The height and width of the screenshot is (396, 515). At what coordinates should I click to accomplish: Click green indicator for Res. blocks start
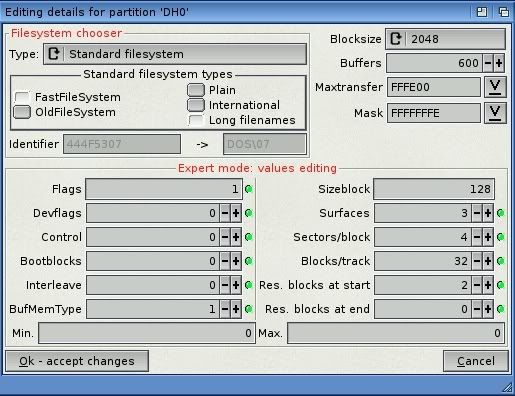click(x=500, y=285)
